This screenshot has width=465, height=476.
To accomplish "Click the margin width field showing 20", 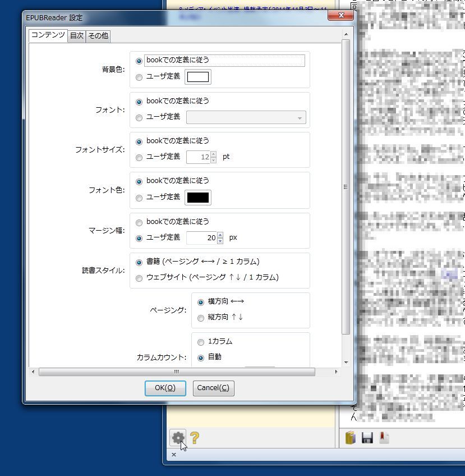I will (x=202, y=237).
